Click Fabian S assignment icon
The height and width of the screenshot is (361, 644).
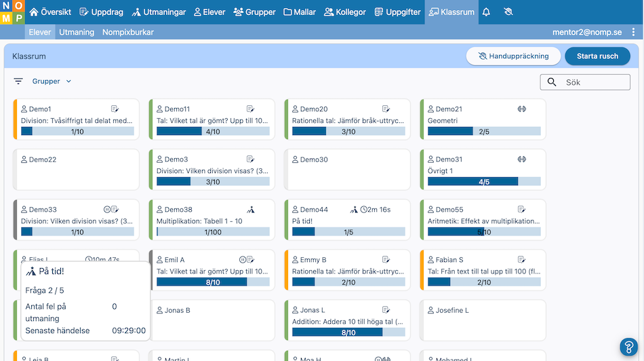pyautogui.click(x=521, y=259)
